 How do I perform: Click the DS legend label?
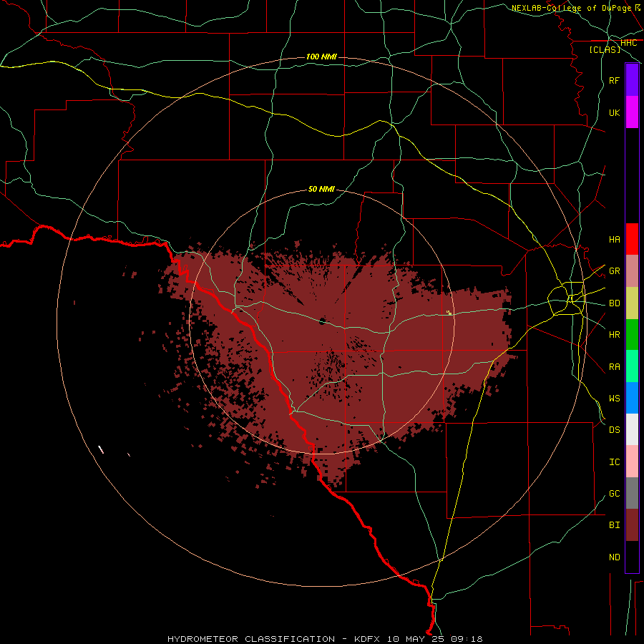tap(615, 429)
